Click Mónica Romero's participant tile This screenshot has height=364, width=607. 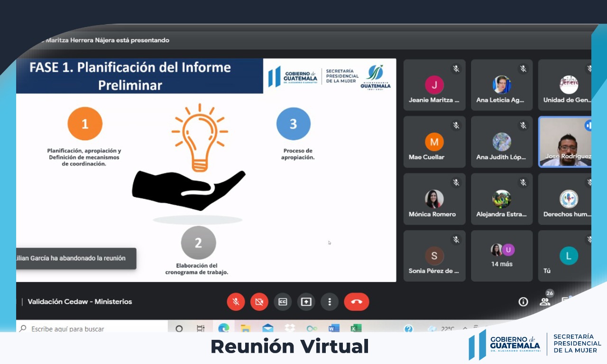(x=434, y=199)
